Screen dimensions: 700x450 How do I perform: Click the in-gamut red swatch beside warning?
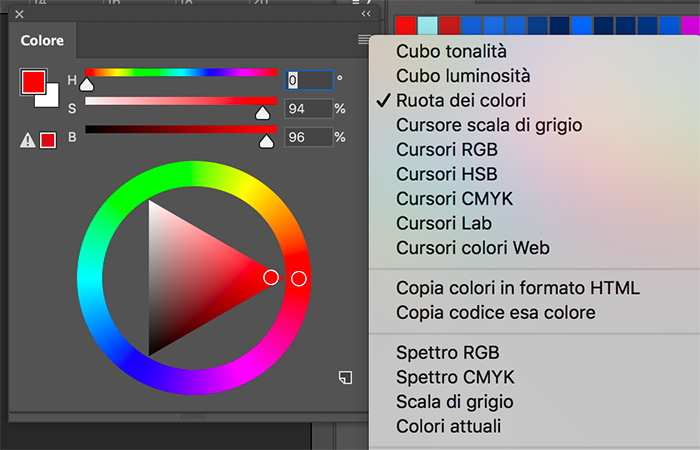[48, 140]
